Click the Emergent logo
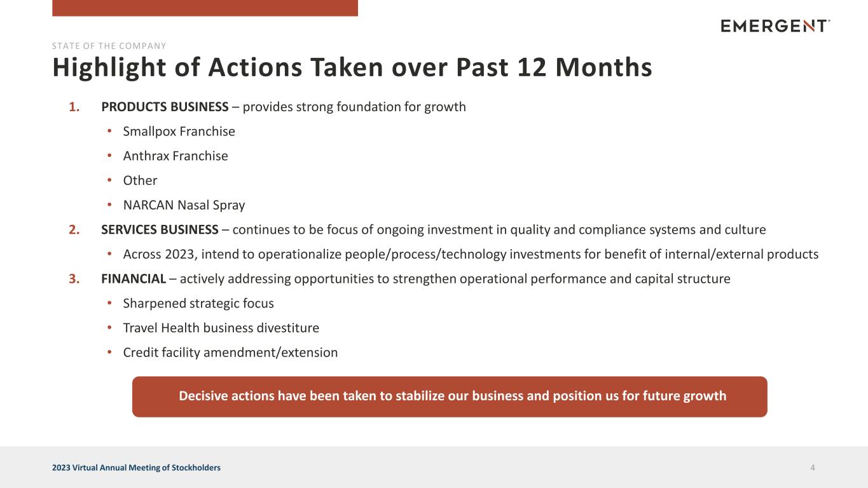This screenshot has height=488, width=868. (x=775, y=25)
